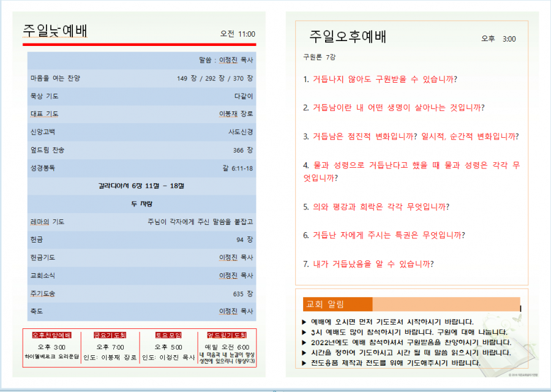Viewport: 551px width, 392px height.
Task: Select the '갈라디아서 6장 11절 – 18절' line
Action: pos(141,186)
